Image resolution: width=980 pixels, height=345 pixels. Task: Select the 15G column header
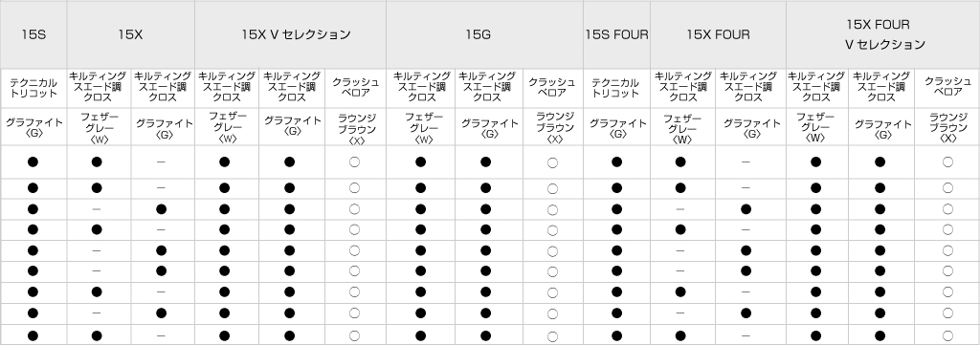pos(484,35)
